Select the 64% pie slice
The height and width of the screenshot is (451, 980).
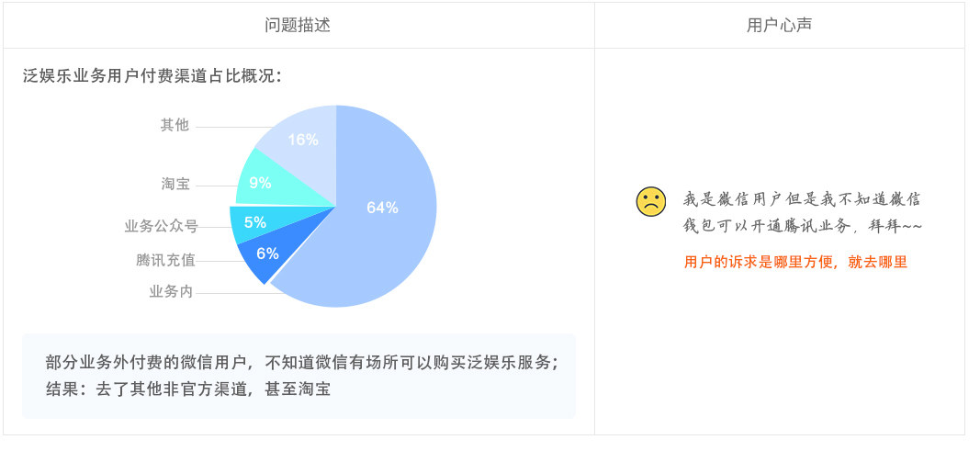point(381,208)
